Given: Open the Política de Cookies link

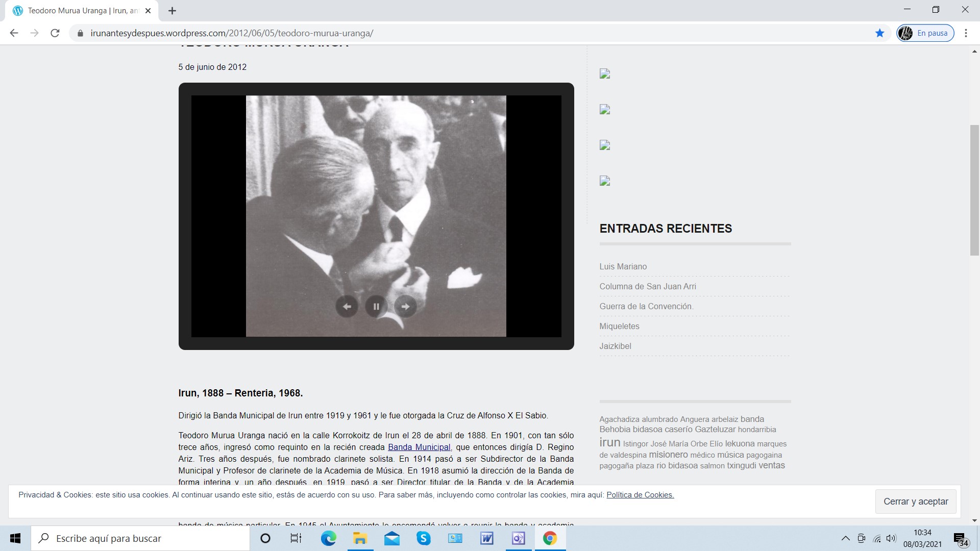Looking at the screenshot, I should [x=640, y=494].
